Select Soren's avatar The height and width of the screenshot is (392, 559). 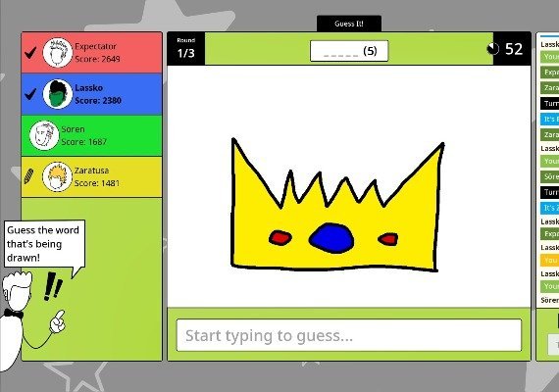(44, 135)
